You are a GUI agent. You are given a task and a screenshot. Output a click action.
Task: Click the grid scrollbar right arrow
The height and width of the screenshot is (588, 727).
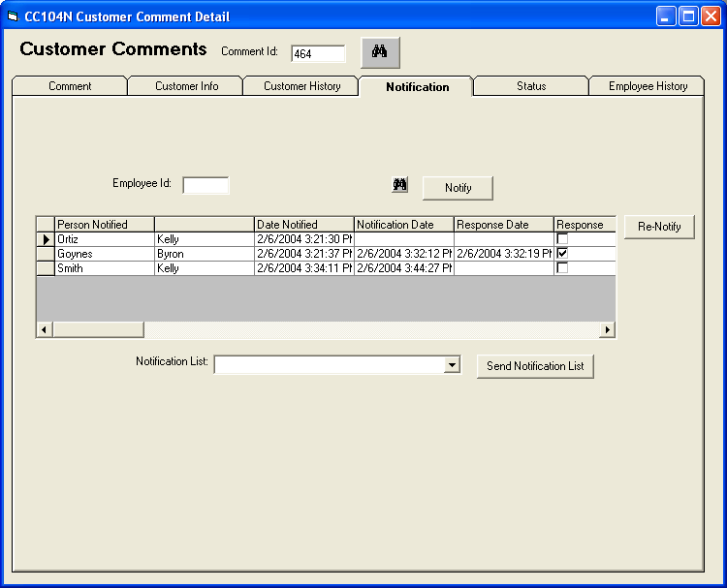pos(608,330)
